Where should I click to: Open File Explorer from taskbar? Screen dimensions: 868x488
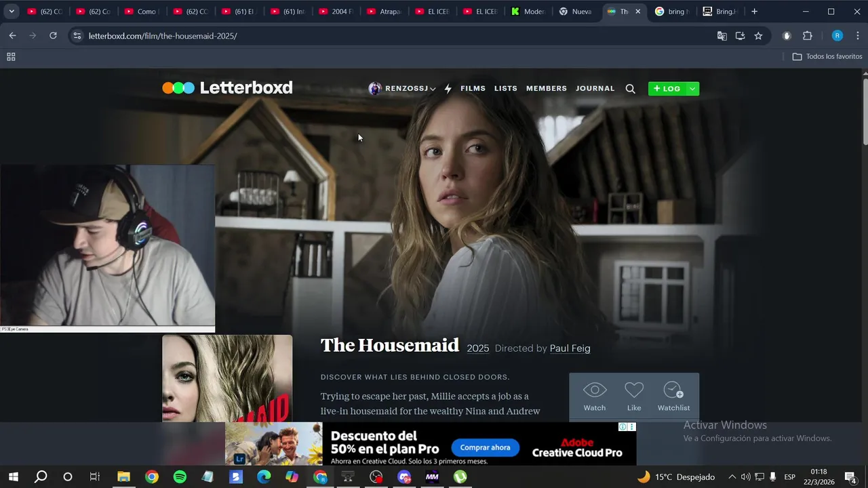coord(123,476)
